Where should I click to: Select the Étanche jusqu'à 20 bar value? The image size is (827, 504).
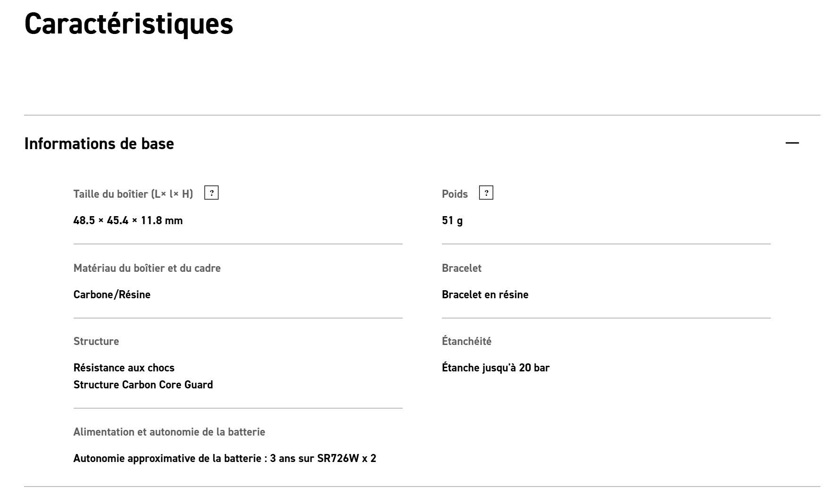(x=496, y=368)
